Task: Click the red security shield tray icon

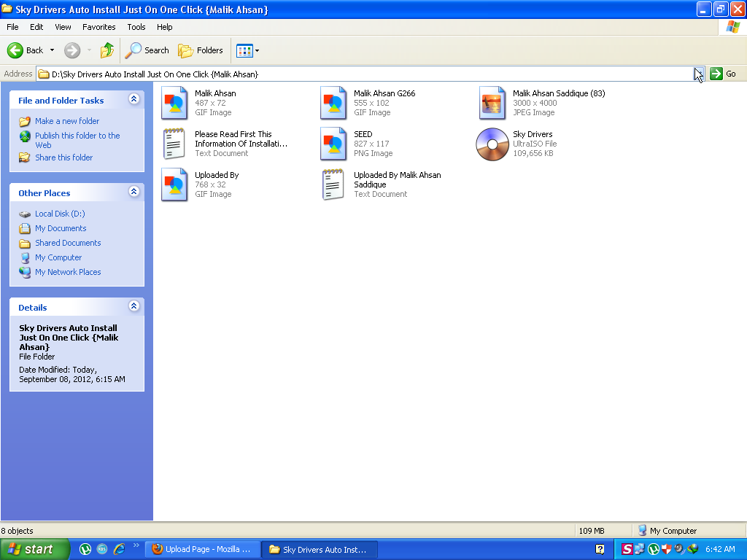Action: tap(666, 549)
